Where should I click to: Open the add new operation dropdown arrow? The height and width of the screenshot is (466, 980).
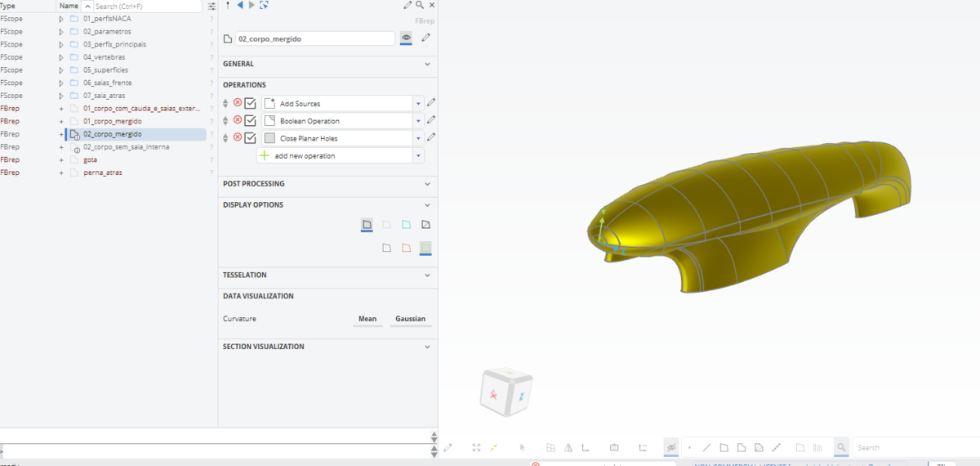(418, 155)
